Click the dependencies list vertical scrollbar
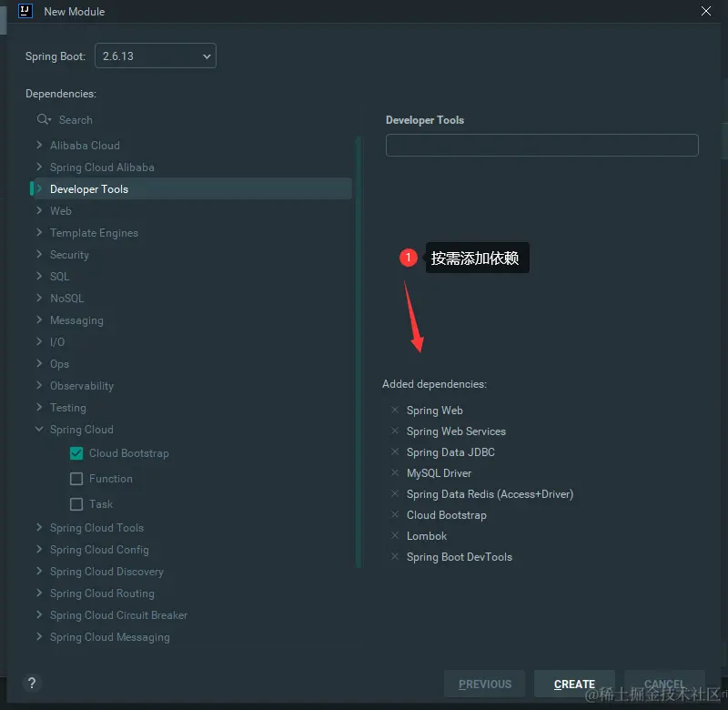Image resolution: width=728 pixels, height=710 pixels. (x=359, y=351)
